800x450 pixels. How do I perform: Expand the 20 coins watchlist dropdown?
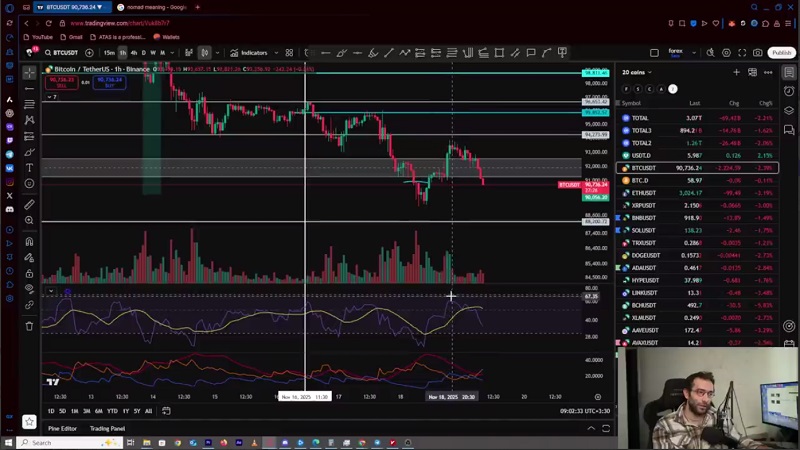click(637, 72)
